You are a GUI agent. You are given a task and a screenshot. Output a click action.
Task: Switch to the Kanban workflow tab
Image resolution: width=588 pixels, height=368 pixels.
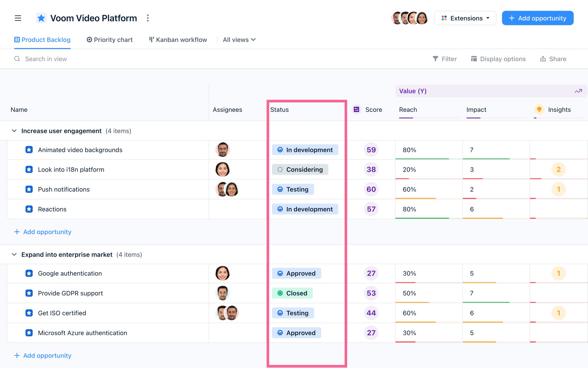[x=178, y=40]
